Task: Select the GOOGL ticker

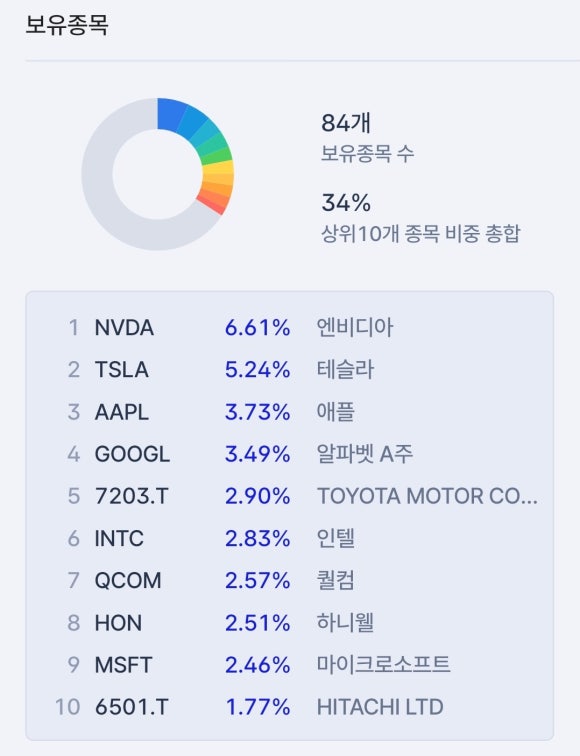Action: tap(132, 454)
